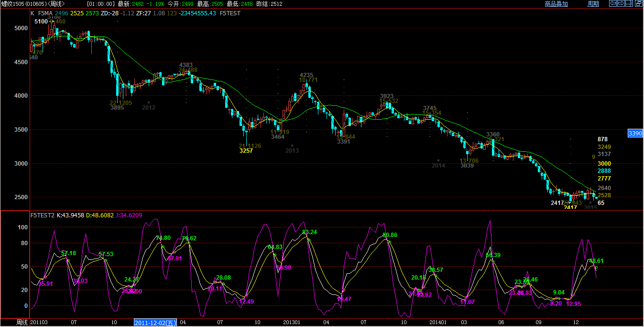644x327 pixels.
Task: Click the back arrow navigation icon
Action: 612,4
